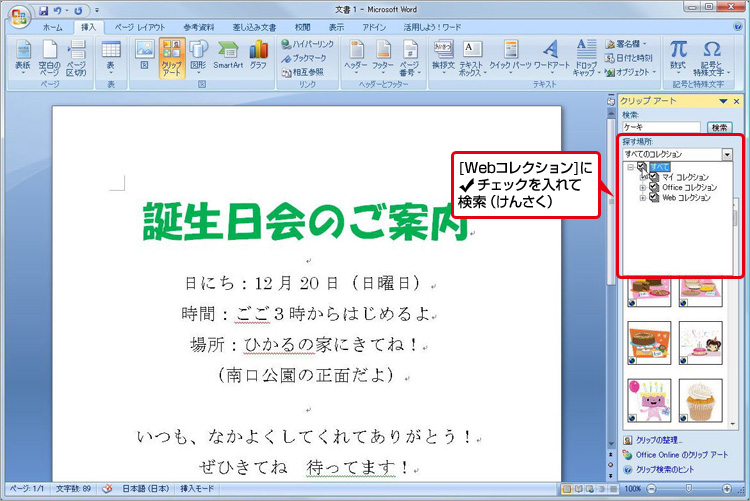The height and width of the screenshot is (501, 750).
Task: Open the Shapes (図形) gallery
Action: pyautogui.click(x=198, y=58)
